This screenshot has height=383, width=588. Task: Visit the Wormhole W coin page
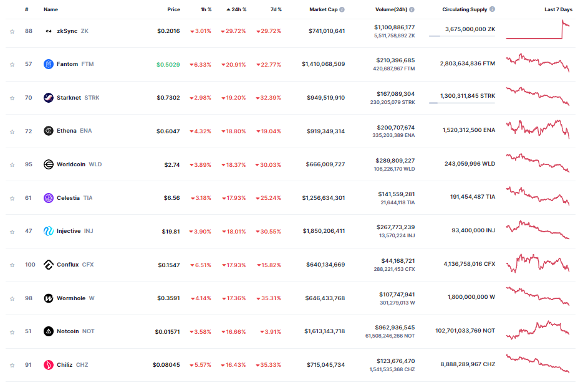click(x=75, y=298)
